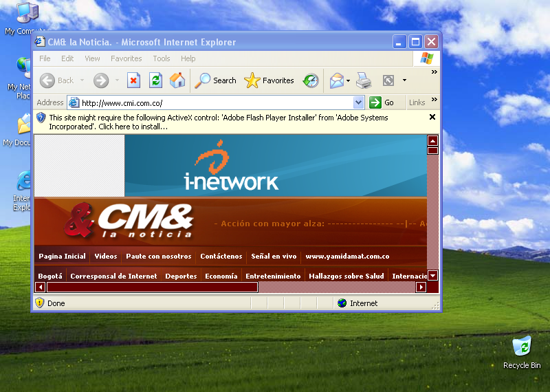Open Hallazgos sobre Salud link
Screen dimensions: 550x392
346,276
